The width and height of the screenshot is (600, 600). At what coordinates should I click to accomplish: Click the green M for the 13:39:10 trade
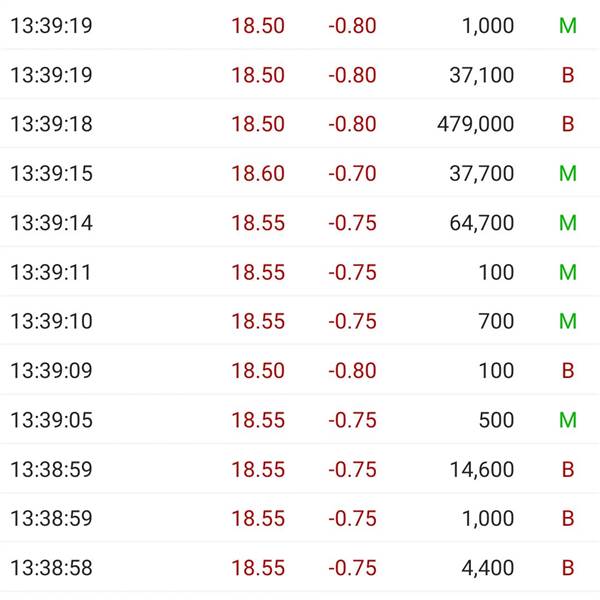click(567, 321)
